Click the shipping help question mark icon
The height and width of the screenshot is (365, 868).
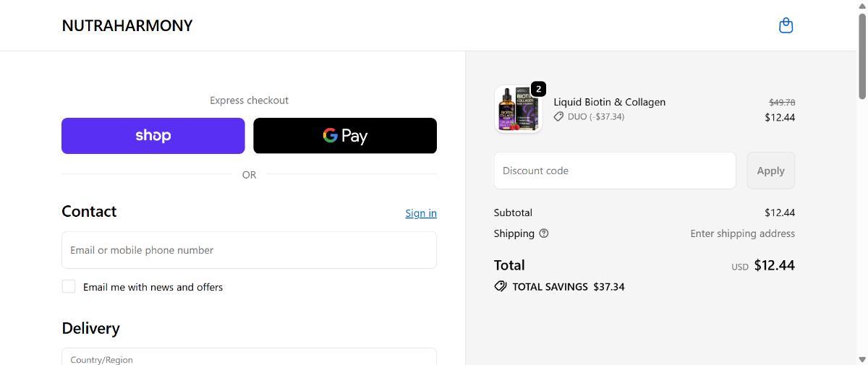point(544,233)
